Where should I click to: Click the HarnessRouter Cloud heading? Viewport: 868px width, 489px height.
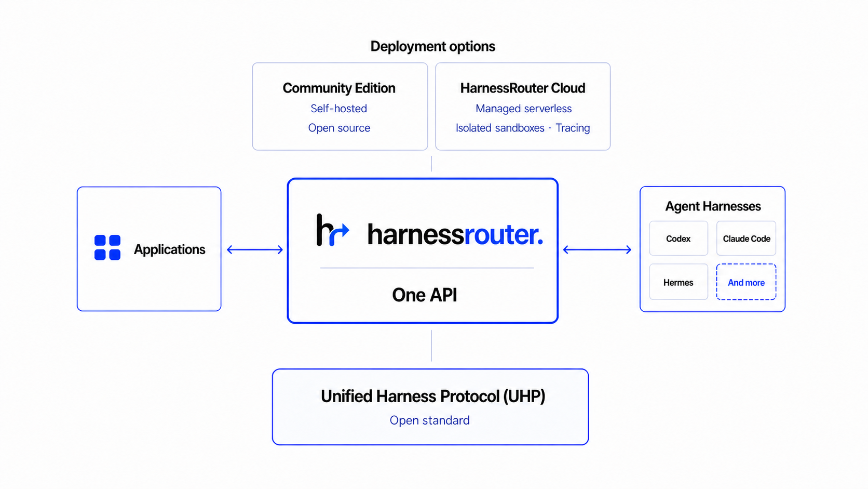tap(523, 88)
